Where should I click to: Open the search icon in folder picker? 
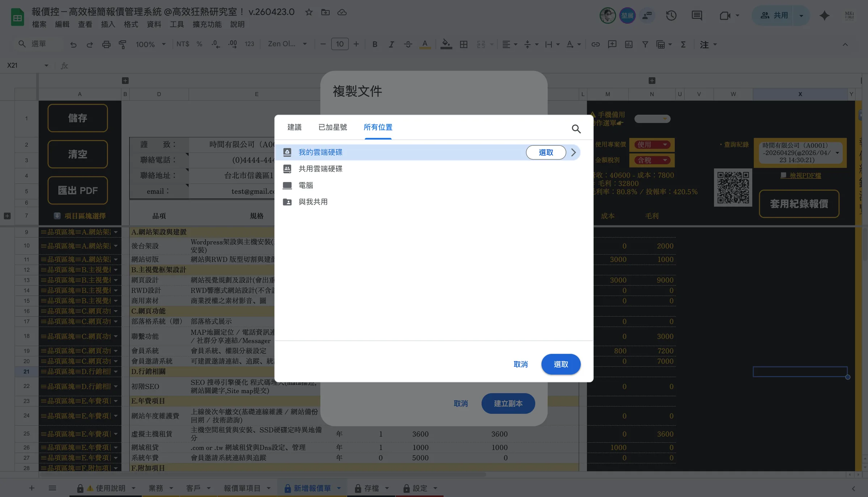(x=576, y=129)
